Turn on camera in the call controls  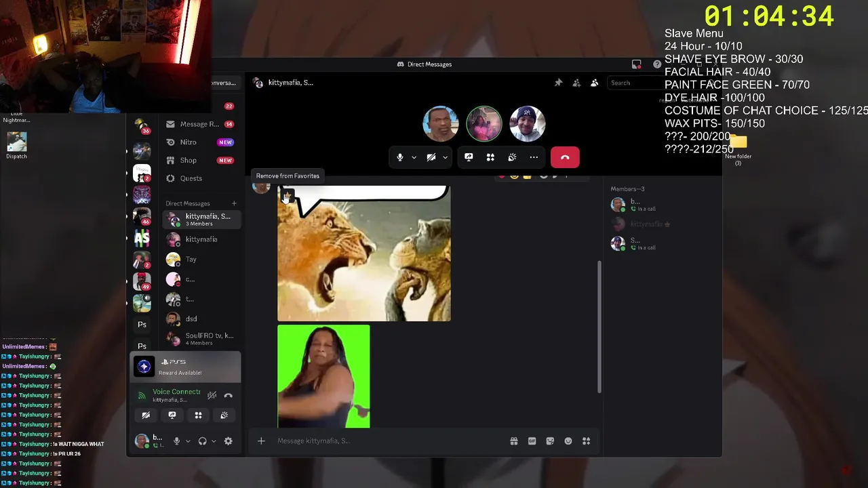(431, 157)
